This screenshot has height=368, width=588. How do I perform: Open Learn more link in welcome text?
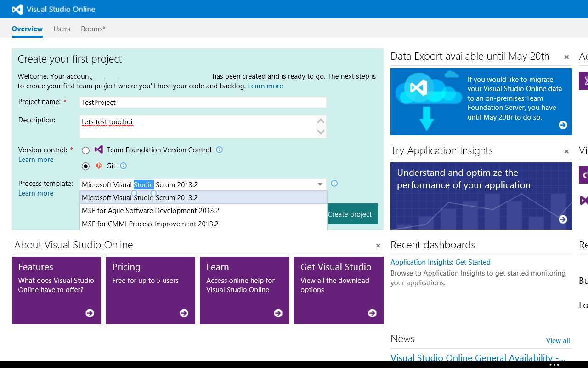point(266,86)
